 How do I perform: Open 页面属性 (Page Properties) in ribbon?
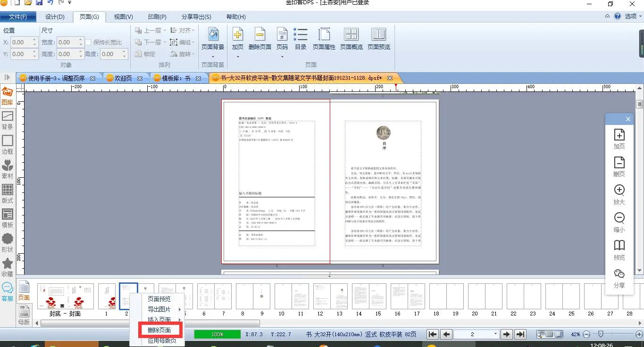coord(324,39)
